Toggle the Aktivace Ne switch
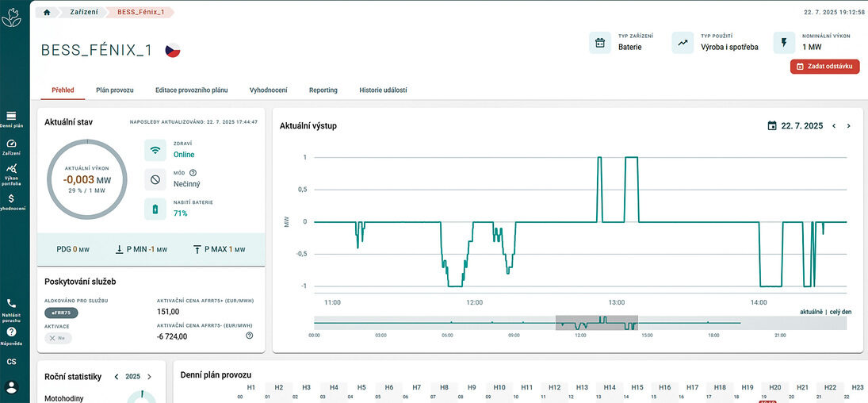Screen dimensions: 868x403 (x=58, y=338)
